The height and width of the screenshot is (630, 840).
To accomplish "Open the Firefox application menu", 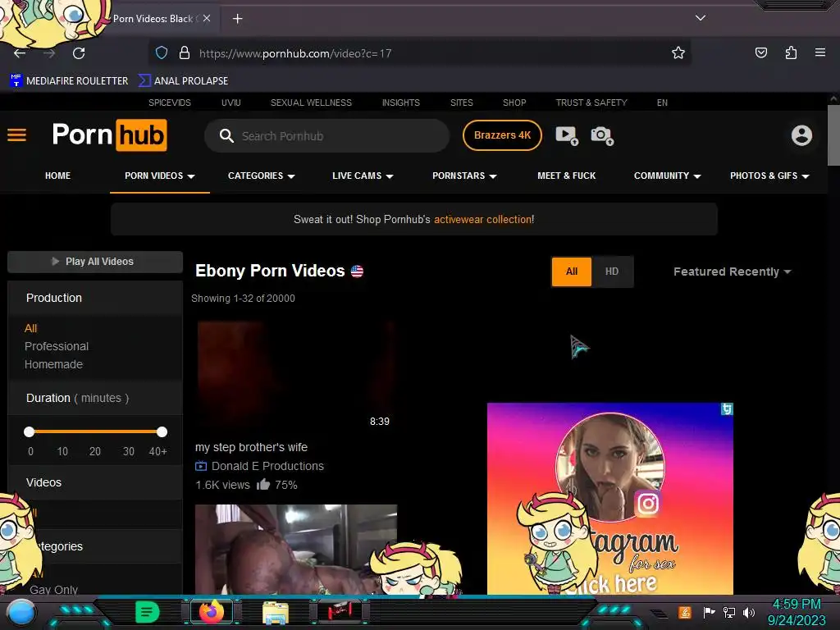I will pos(819,52).
